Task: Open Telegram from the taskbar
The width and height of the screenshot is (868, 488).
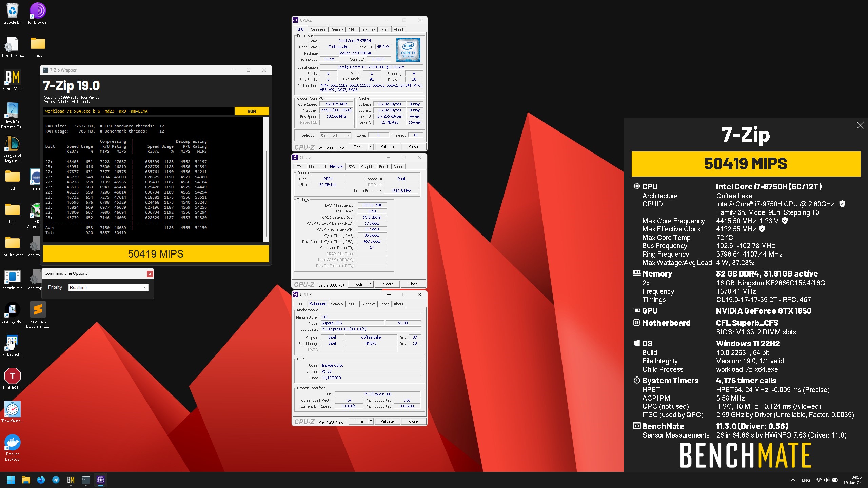Action: tap(56, 480)
